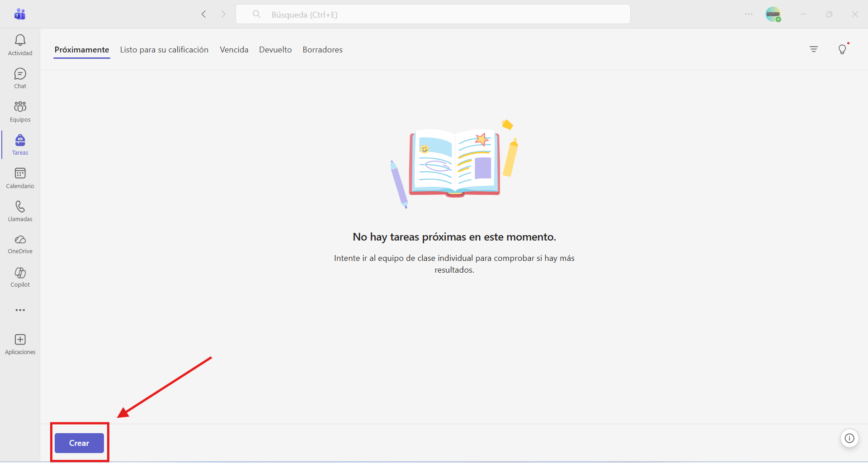This screenshot has width=868, height=463.
Task: Open the profile avatar menu
Action: click(773, 14)
